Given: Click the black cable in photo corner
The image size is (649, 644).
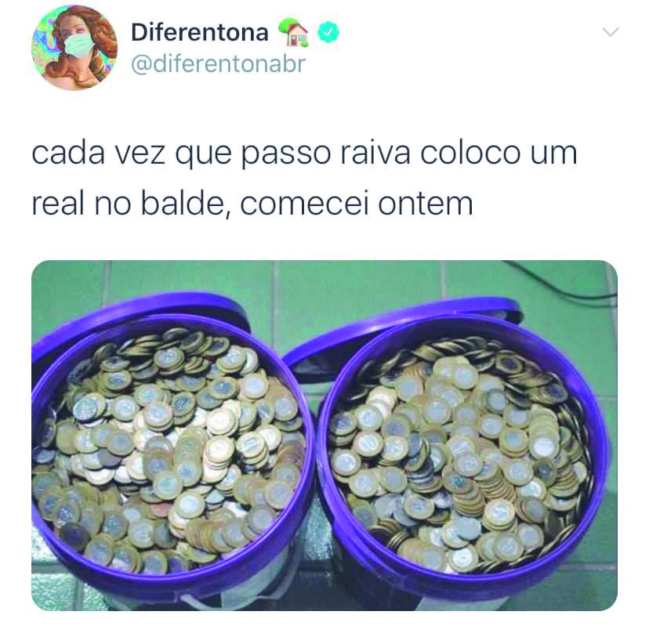Looking at the screenshot, I should pyautogui.click(x=563, y=280).
